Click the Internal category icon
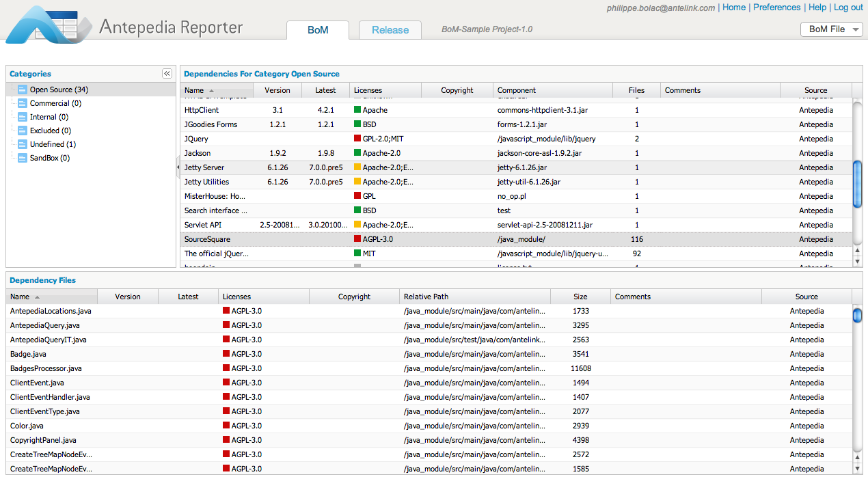Screen dimensions: 868x479 click(23, 117)
